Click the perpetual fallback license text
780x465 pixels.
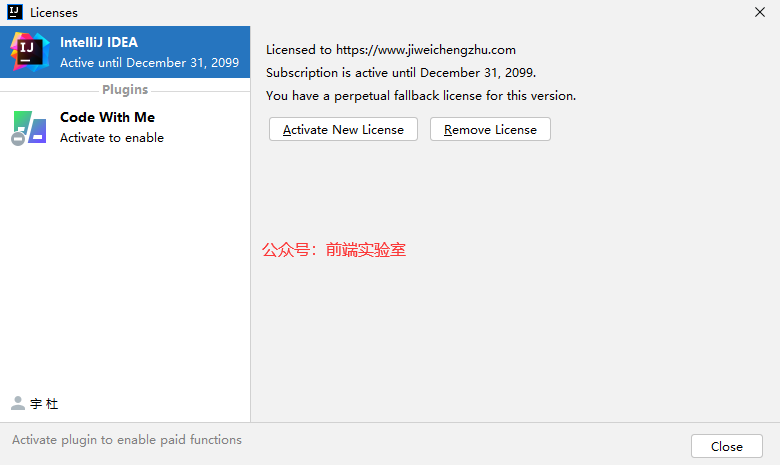pyautogui.click(x=421, y=95)
